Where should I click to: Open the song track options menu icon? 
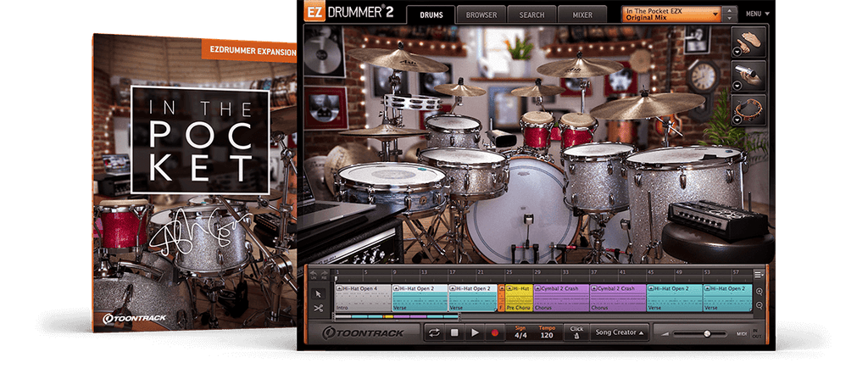(759, 274)
